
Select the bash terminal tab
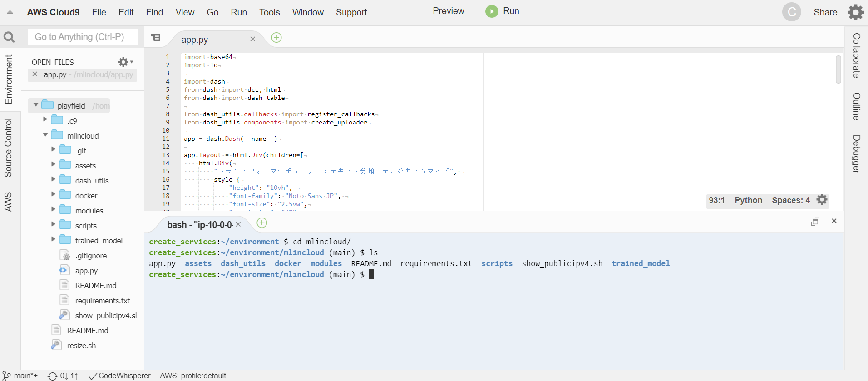point(200,225)
